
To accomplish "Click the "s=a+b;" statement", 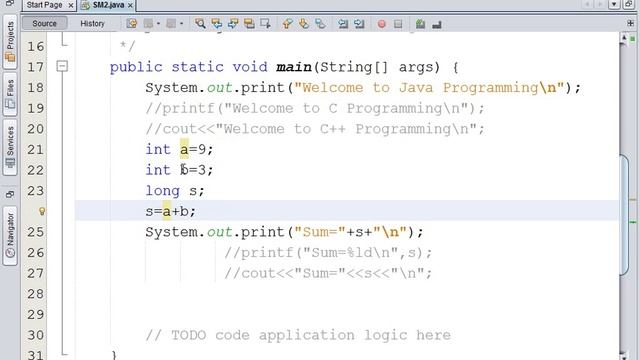I will pos(171,211).
